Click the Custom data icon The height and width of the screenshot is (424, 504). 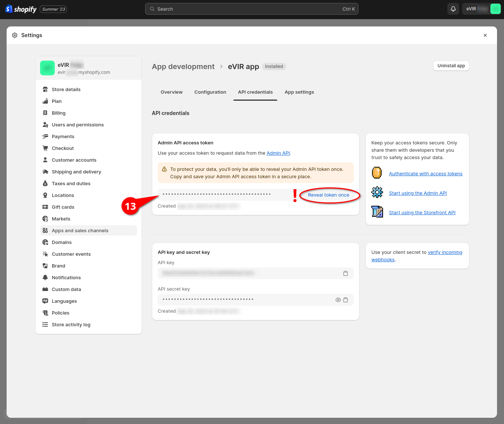[45, 289]
